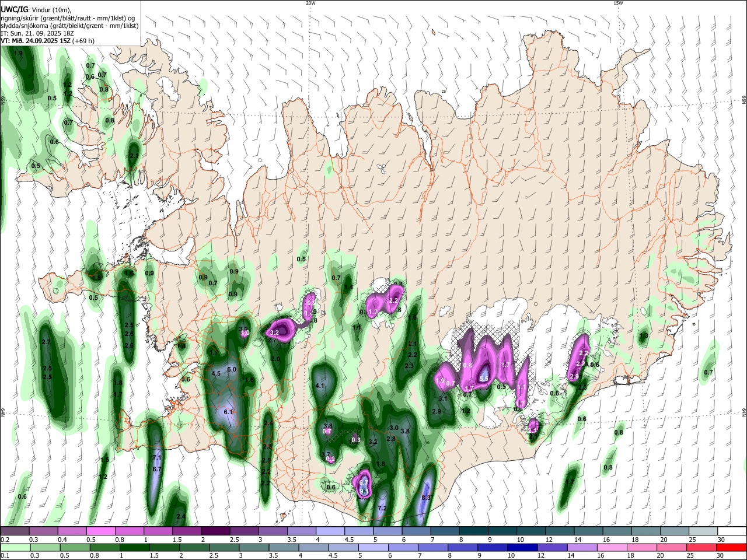747x560 pixels.
Task: Click the white swatch above 30 in upper scale
Action: coord(731,531)
